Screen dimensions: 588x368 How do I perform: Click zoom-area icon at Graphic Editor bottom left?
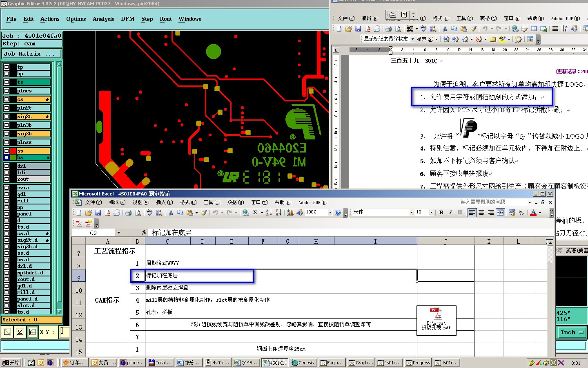7,332
